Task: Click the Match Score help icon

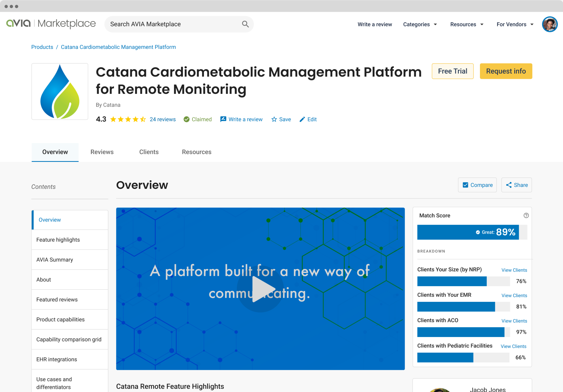Action: (526, 215)
